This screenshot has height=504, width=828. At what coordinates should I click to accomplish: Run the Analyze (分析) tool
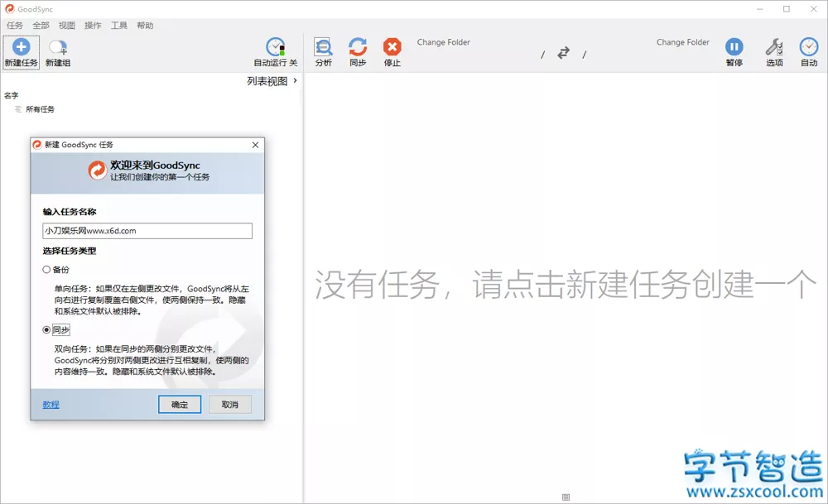pos(323,47)
